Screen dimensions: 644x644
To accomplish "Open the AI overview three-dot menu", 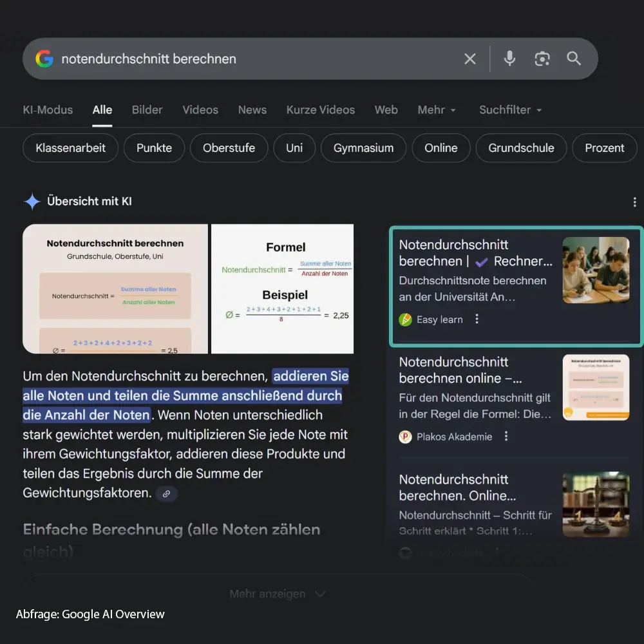I will [634, 202].
